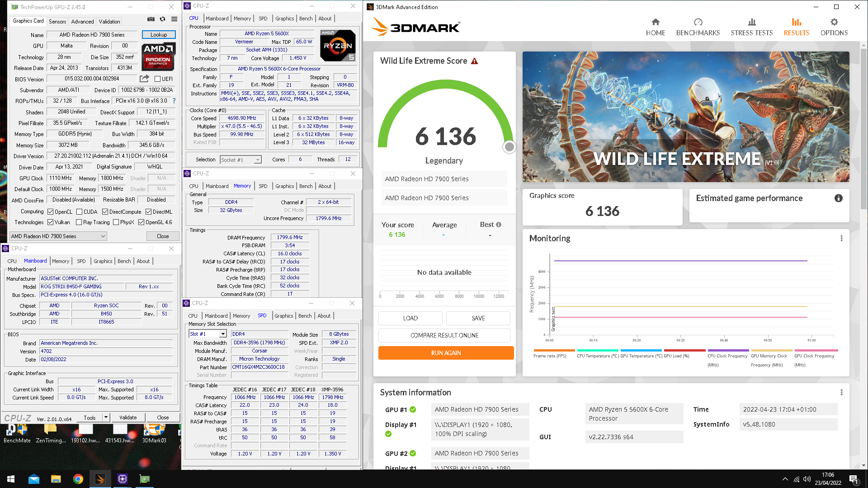
Task: Click COMPARE RESULT ONLINE
Action: tap(444, 335)
